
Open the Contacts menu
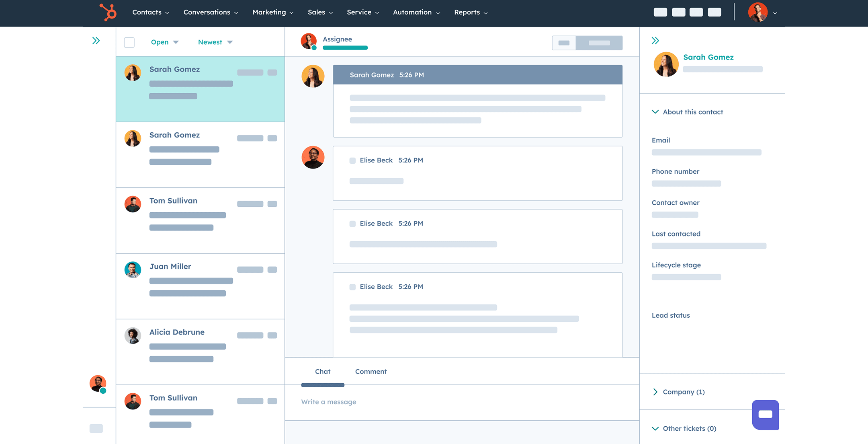pyautogui.click(x=151, y=12)
